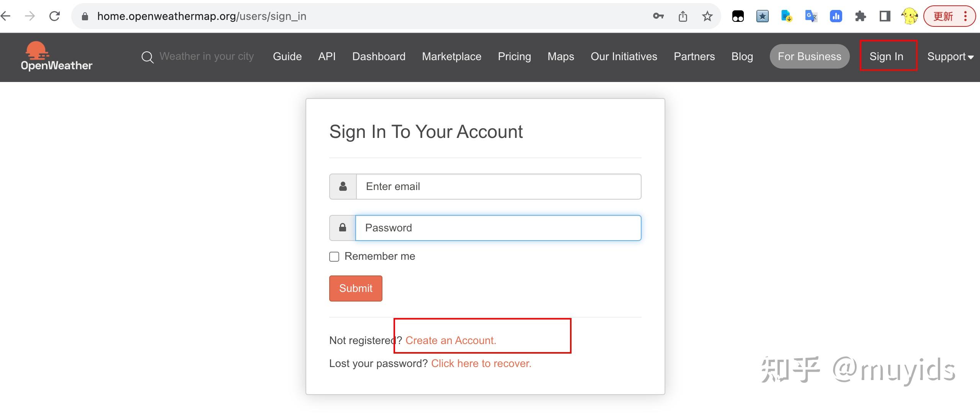Screen dimensions: 980x413
Task: Click the OpenWeather logo
Action: (x=56, y=56)
